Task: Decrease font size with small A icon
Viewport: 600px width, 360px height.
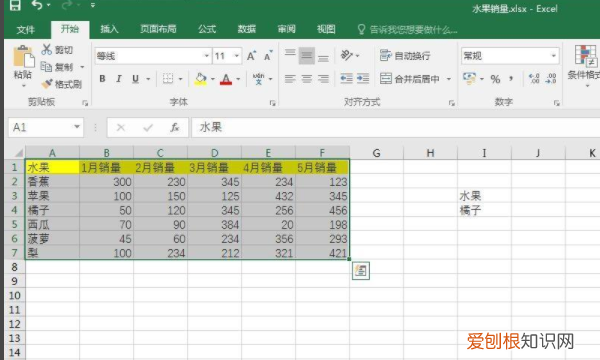Action: [x=268, y=56]
